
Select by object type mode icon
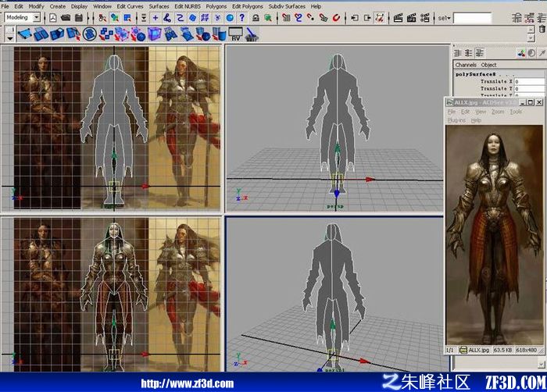click(115, 18)
